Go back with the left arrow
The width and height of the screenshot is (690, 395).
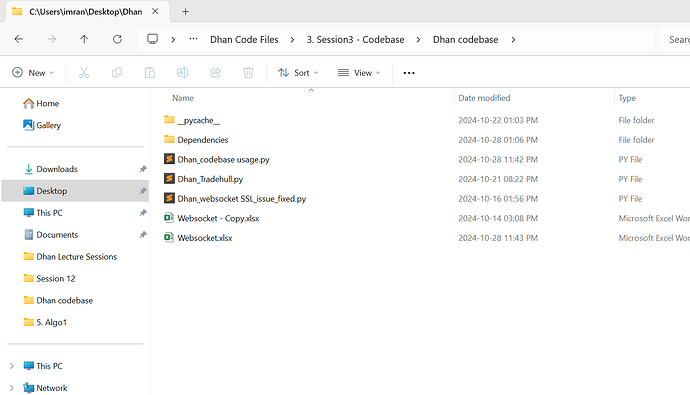click(x=18, y=39)
